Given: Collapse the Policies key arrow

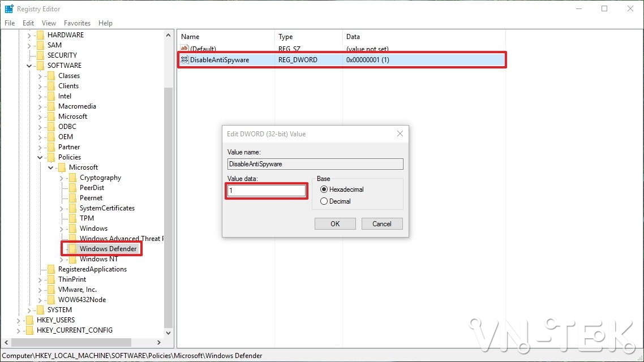Looking at the screenshot, I should coord(40,157).
